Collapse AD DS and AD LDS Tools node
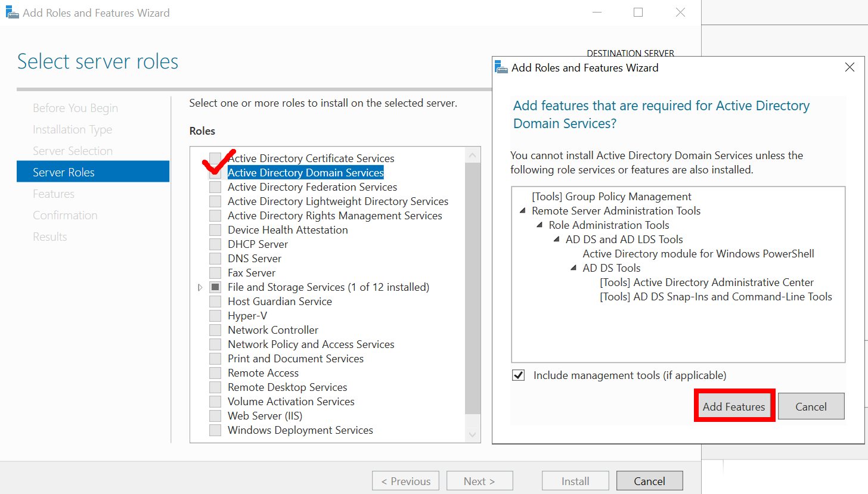This screenshot has width=868, height=494. [556, 240]
